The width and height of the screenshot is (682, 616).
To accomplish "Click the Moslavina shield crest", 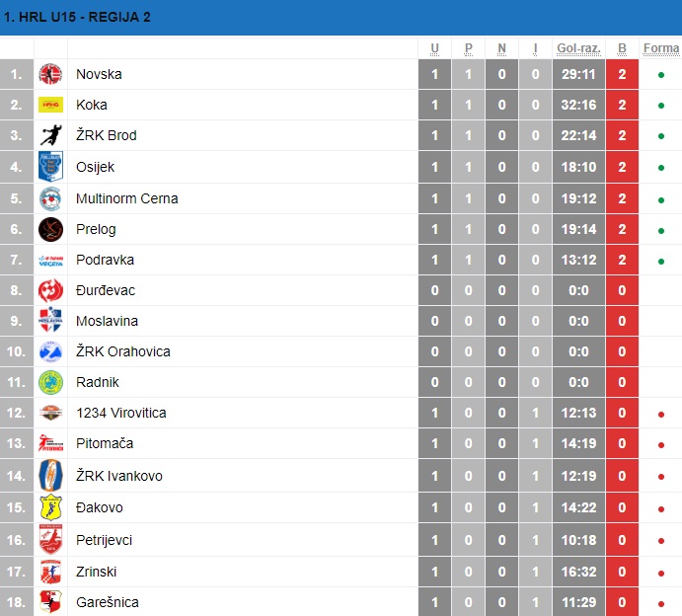I will coord(50,321).
